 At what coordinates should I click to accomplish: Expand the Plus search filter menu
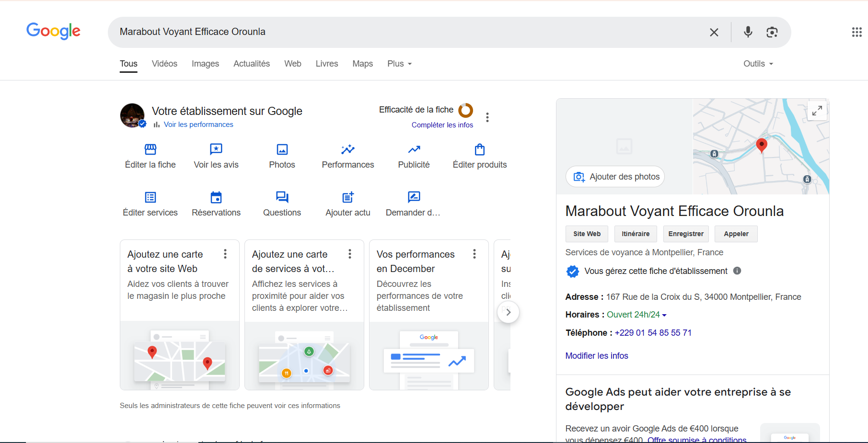(399, 64)
